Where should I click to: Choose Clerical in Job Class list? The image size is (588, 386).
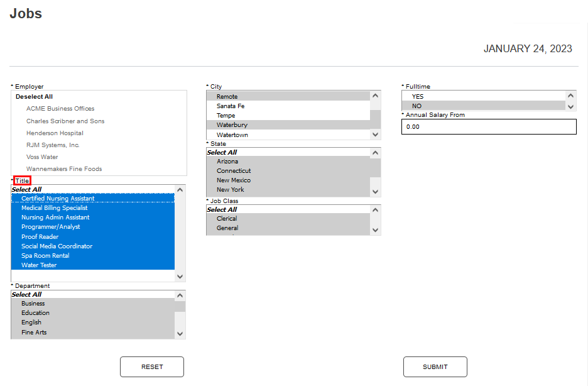[227, 219]
